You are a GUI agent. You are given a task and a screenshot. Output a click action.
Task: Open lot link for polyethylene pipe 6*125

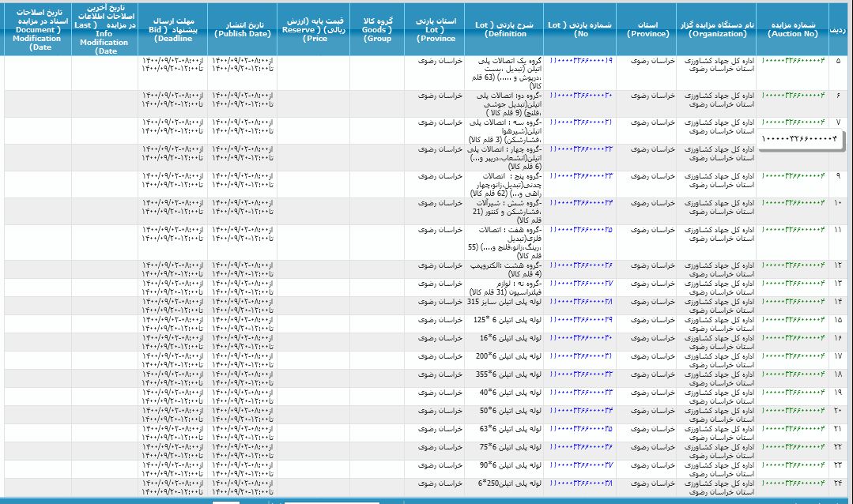point(581,320)
